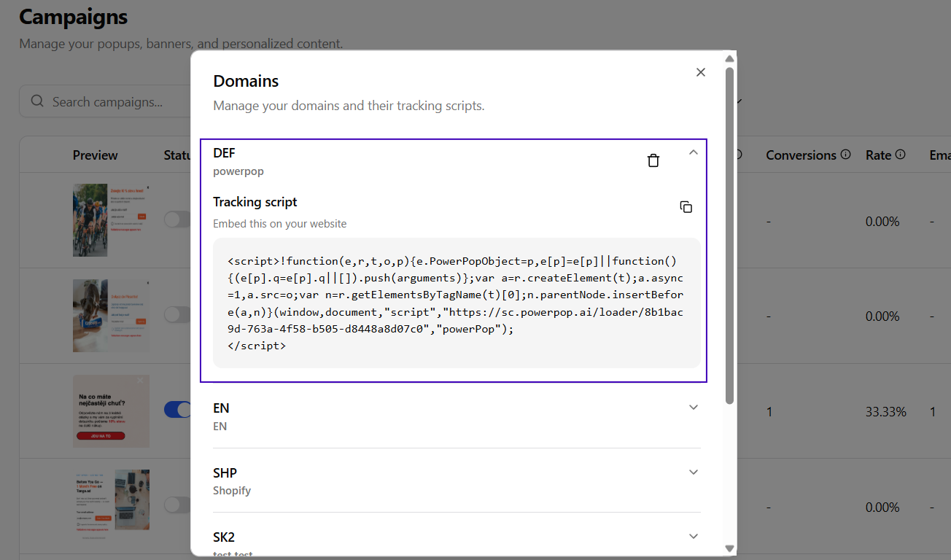This screenshot has width=951, height=560.
Task: Click the "Shopify" domain subtitle
Action: point(232,491)
